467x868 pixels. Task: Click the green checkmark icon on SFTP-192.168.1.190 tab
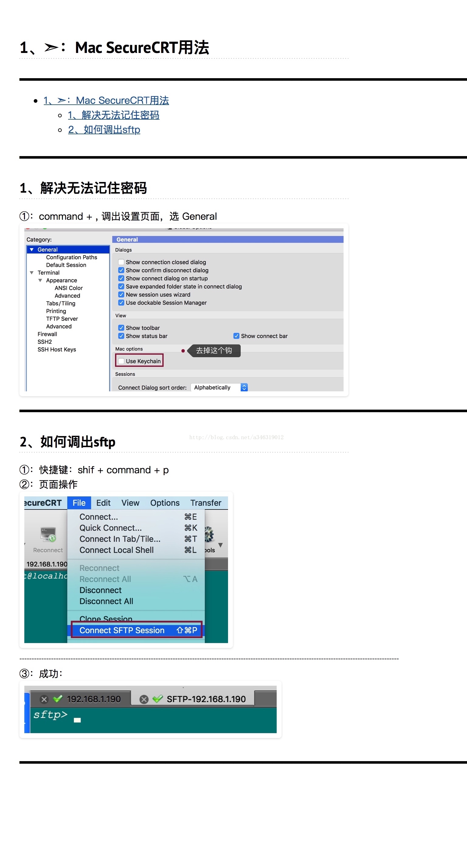[x=157, y=699]
